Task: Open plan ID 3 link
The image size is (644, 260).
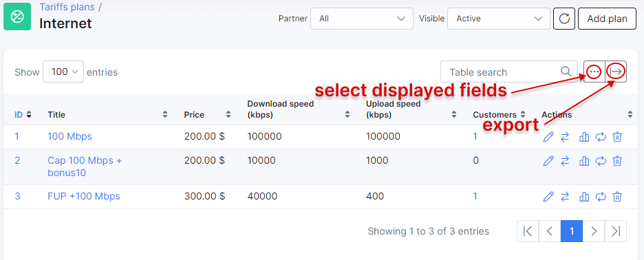Action: pos(17,196)
